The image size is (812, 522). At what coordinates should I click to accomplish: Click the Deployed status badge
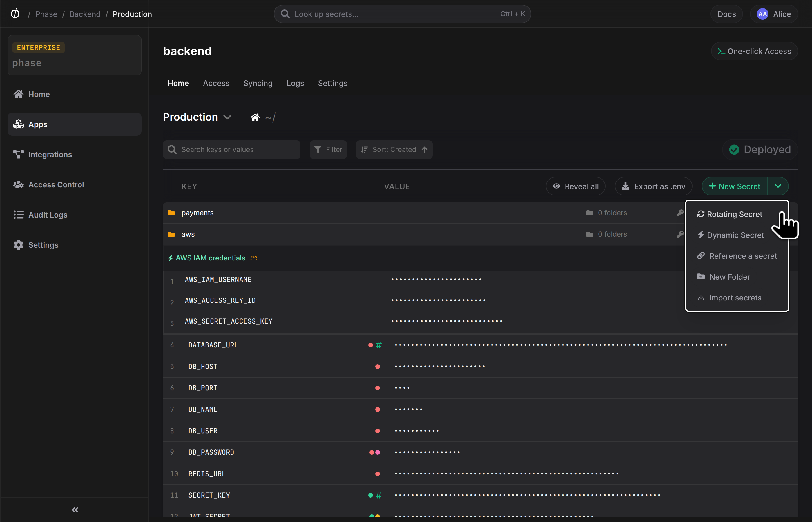click(760, 149)
